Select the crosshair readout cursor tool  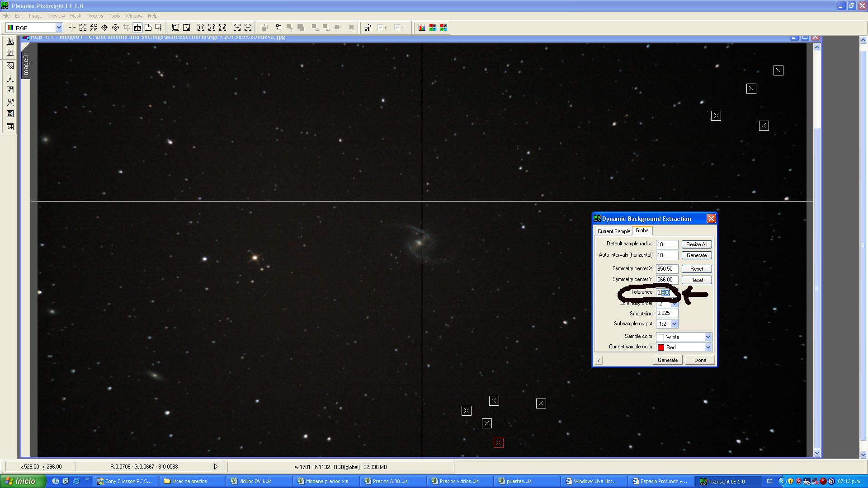(72, 28)
